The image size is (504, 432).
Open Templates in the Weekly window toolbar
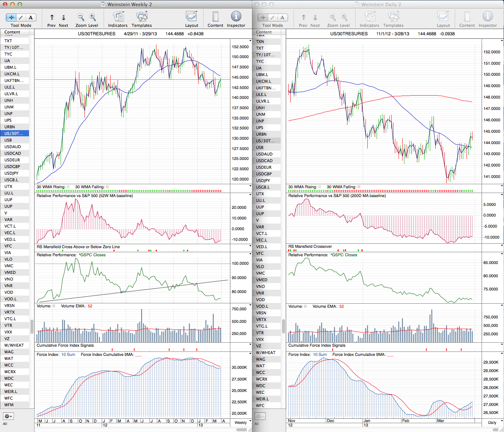click(x=141, y=17)
